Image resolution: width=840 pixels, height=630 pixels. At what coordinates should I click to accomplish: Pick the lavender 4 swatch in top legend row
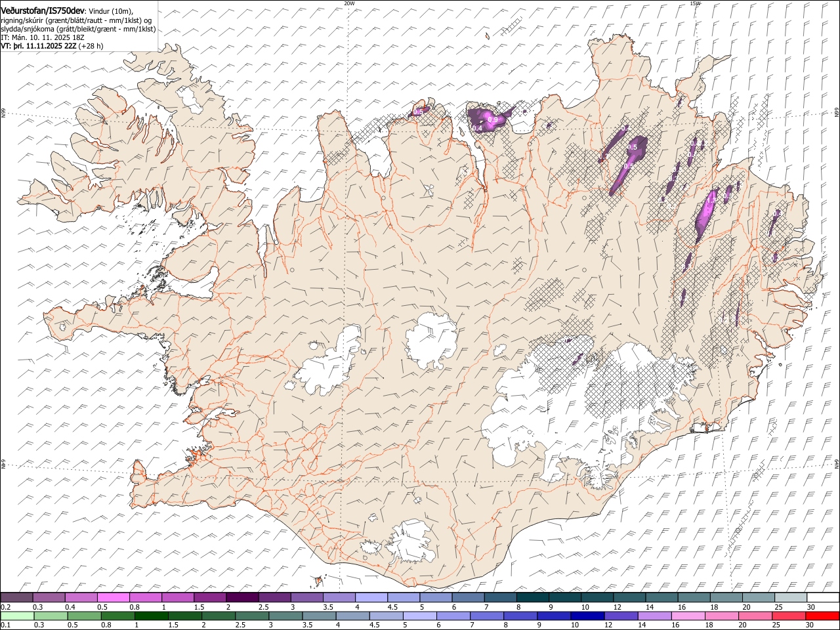[371, 597]
